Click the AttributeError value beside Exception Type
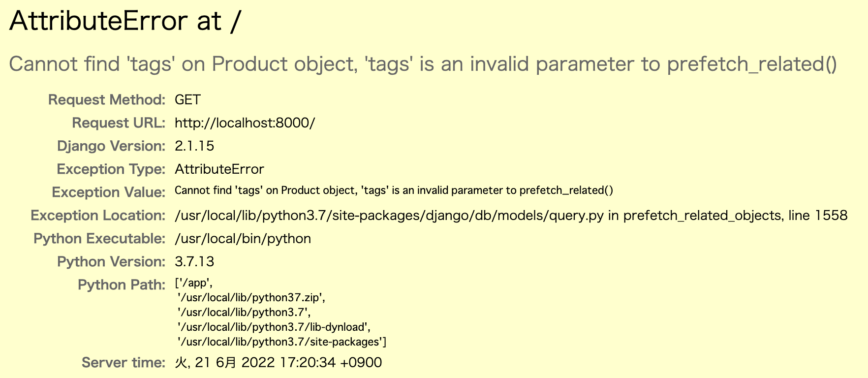Image resolution: width=868 pixels, height=378 pixels. pos(219,169)
